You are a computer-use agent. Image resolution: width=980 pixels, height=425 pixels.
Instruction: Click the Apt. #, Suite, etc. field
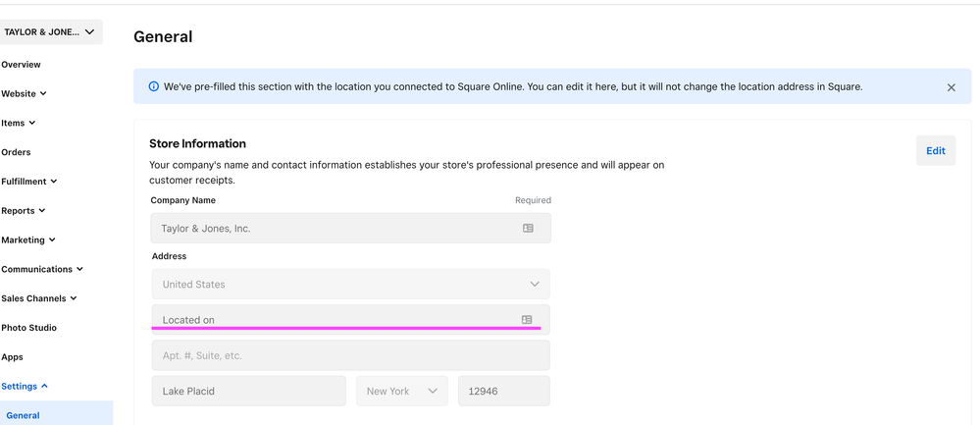[350, 355]
